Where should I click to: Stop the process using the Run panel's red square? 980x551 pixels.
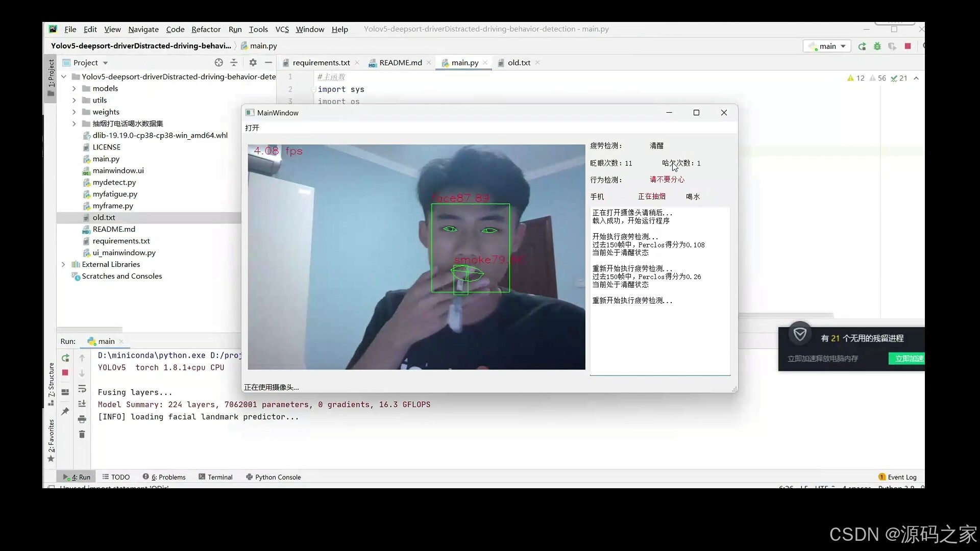coord(65,373)
